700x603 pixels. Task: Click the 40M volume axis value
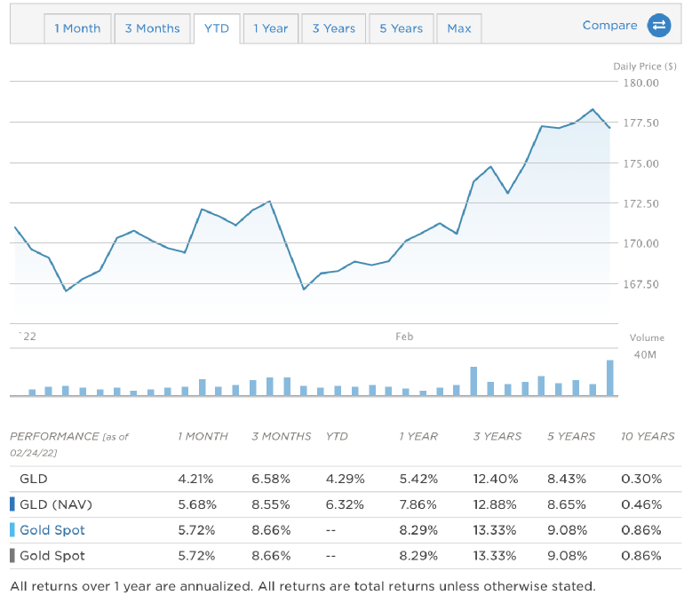645,355
